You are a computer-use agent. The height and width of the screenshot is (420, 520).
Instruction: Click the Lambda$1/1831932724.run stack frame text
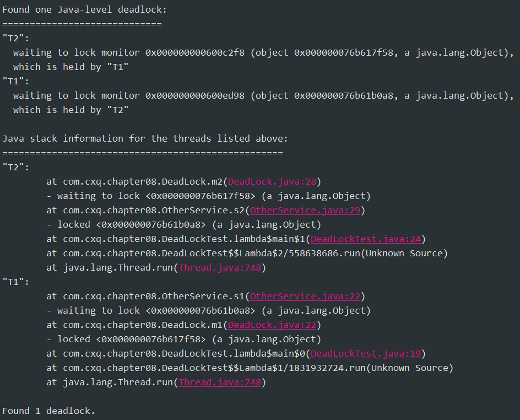[289, 368]
